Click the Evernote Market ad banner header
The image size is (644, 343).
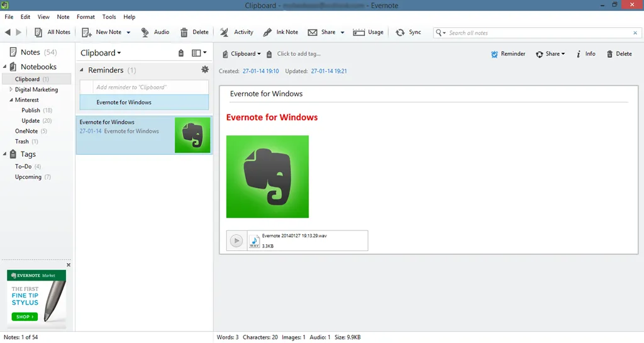tap(36, 275)
